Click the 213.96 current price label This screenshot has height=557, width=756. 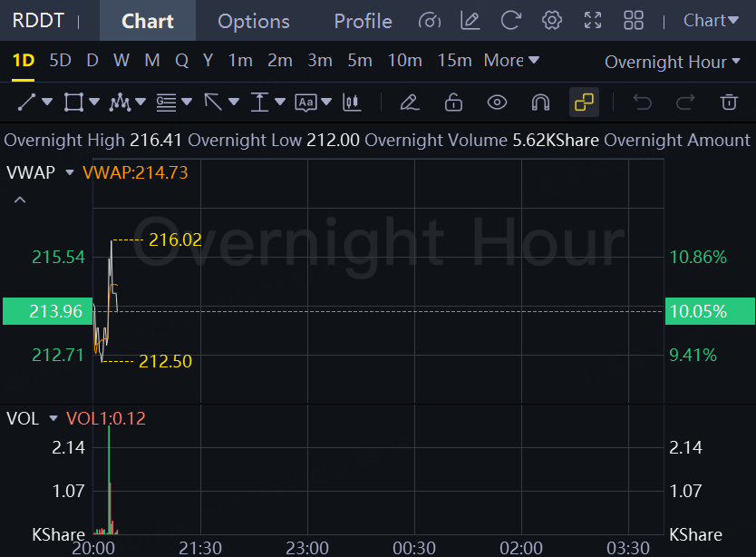coord(55,311)
